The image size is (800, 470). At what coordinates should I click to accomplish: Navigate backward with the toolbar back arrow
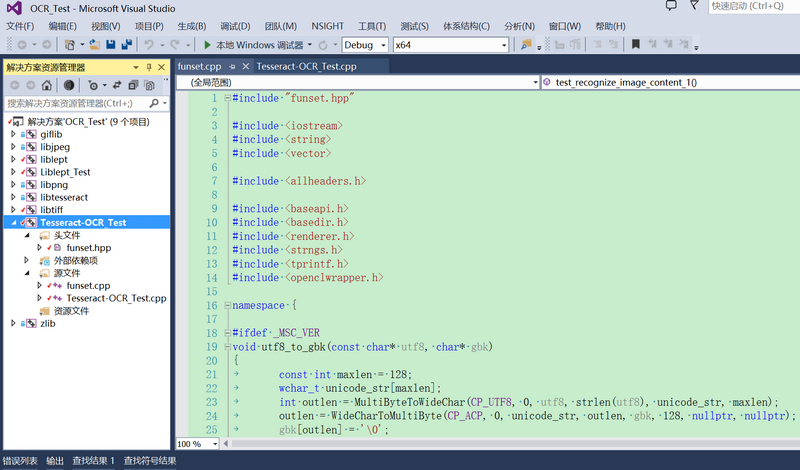pyautogui.click(x=22, y=45)
